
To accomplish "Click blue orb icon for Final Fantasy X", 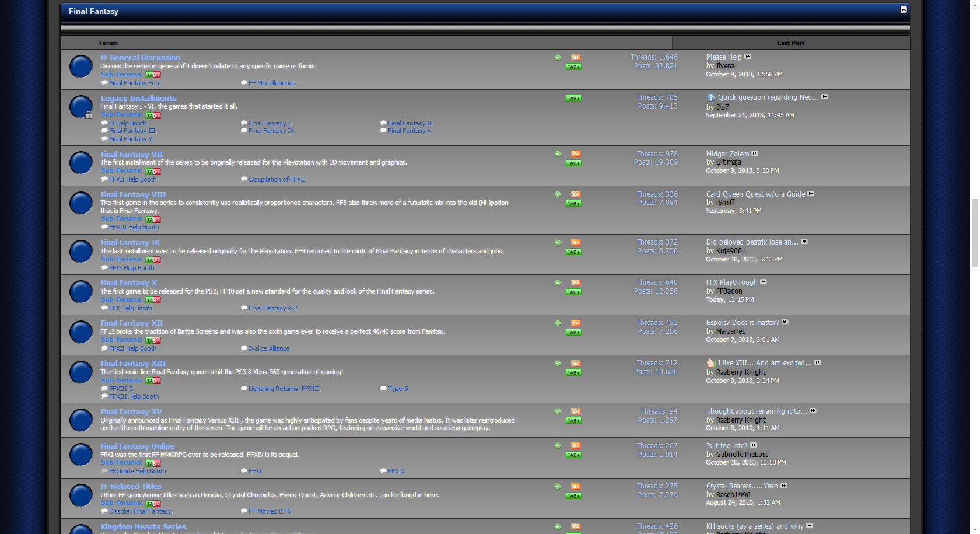I will pyautogui.click(x=81, y=292).
